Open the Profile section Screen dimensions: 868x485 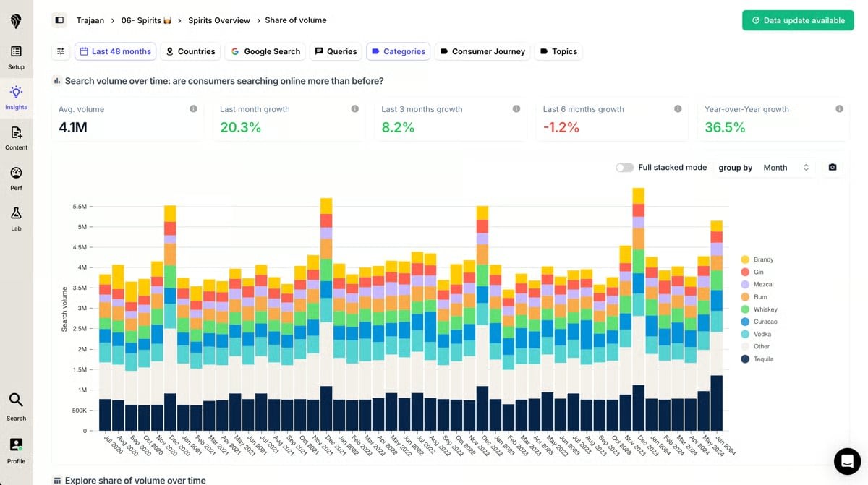pyautogui.click(x=16, y=450)
